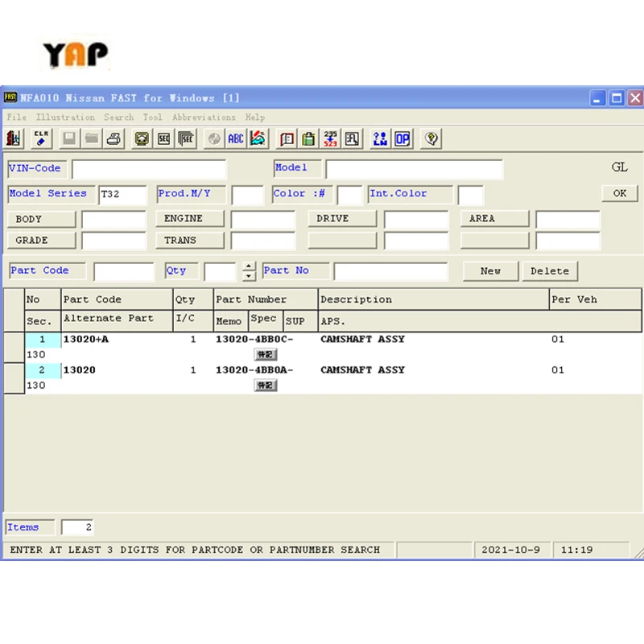This screenshot has width=644, height=644.
Task: Click the Alternate Part column header
Action: pos(117,320)
